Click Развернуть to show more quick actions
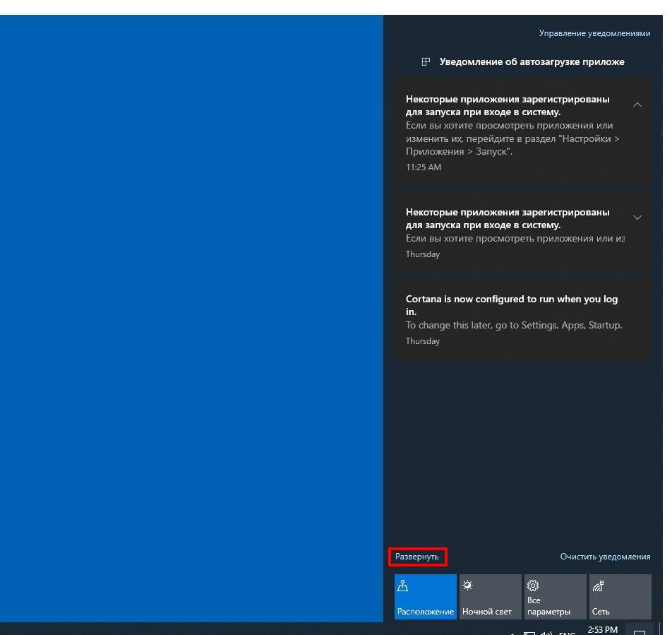This screenshot has width=672, height=635. click(417, 557)
